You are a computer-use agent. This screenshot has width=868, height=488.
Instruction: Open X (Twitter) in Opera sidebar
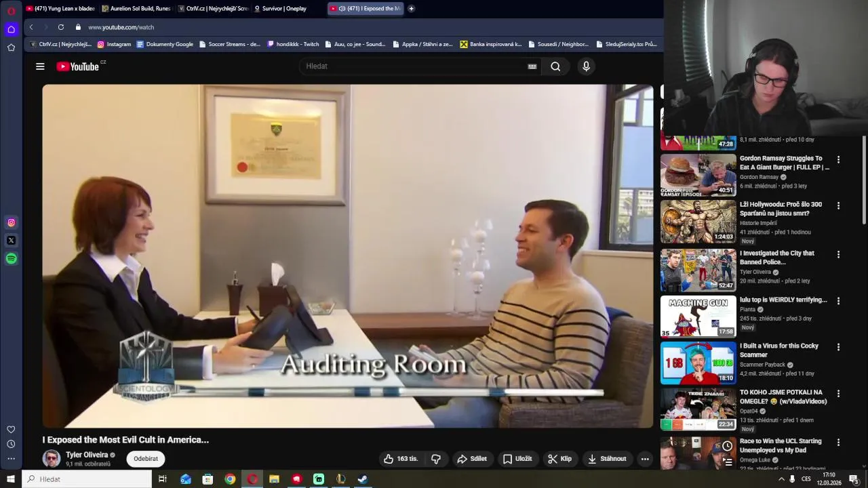click(11, 240)
